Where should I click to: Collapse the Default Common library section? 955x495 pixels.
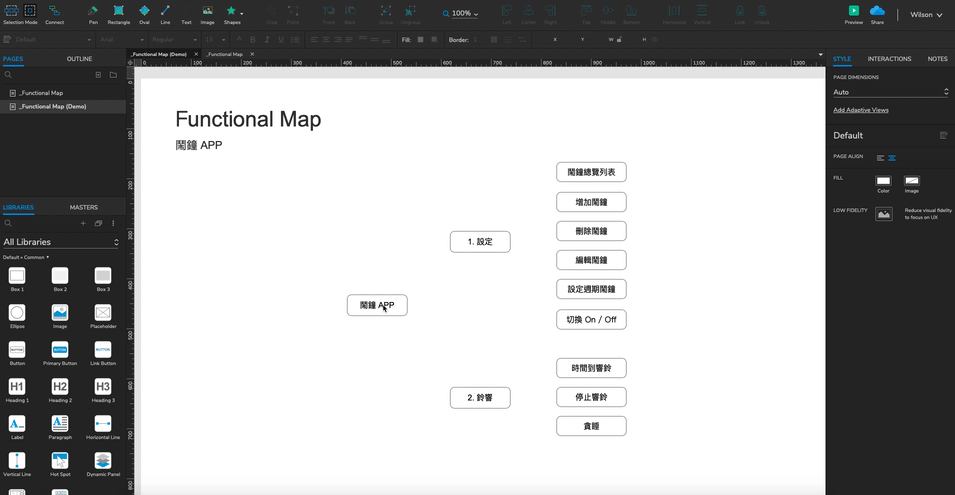click(26, 257)
